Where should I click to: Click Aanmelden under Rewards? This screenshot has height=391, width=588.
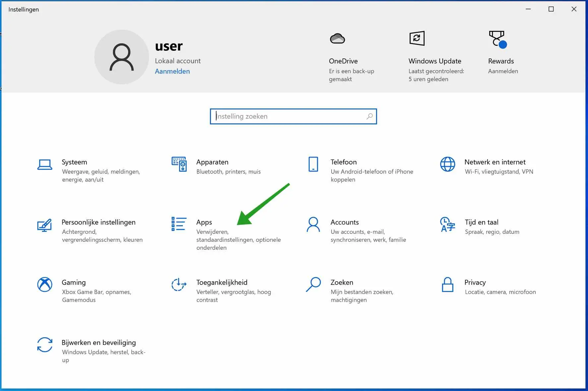tap(503, 71)
